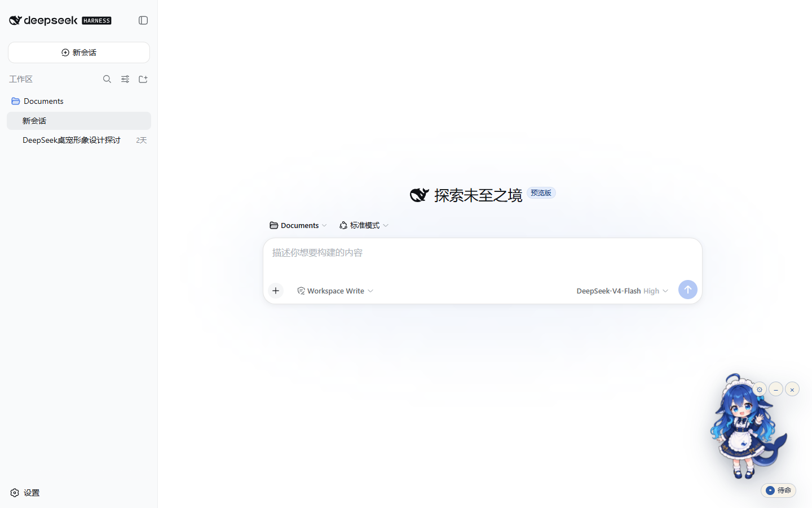This screenshot has width=812, height=508.
Task: Click the send arrow button
Action: (688, 290)
